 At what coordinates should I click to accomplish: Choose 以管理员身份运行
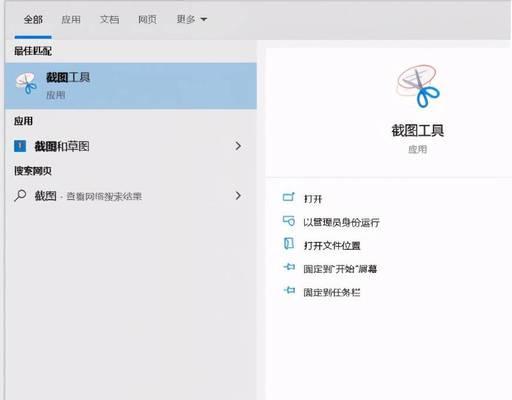point(341,222)
